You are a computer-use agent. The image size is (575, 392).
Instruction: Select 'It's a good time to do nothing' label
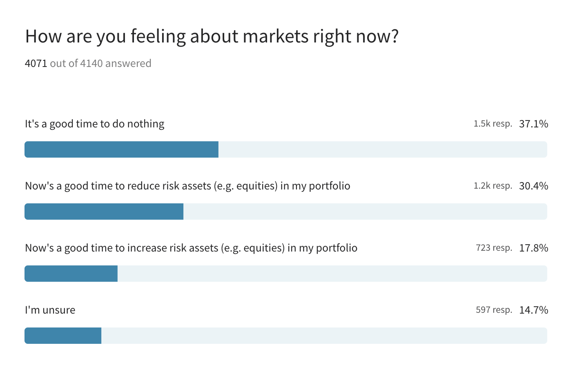(x=94, y=124)
